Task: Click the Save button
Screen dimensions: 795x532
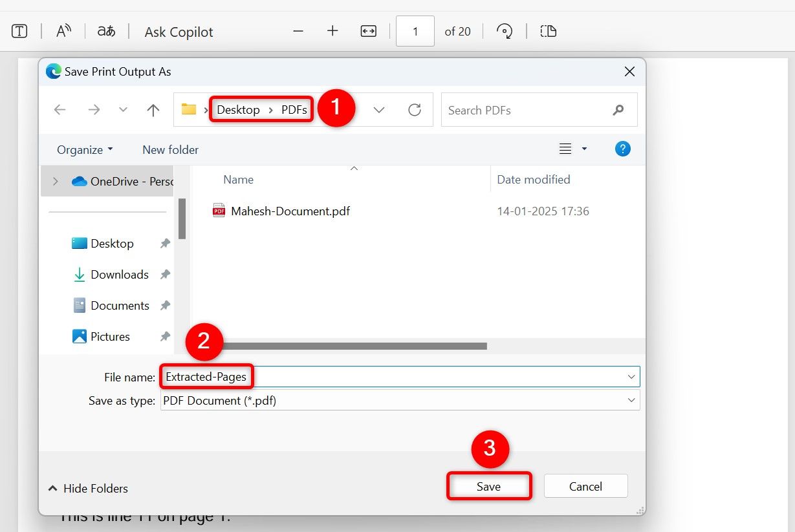Action: [x=489, y=486]
